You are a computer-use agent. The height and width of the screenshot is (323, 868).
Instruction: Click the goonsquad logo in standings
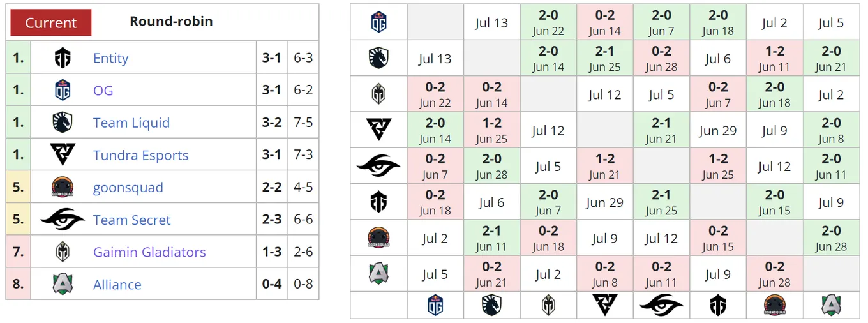pos(63,188)
